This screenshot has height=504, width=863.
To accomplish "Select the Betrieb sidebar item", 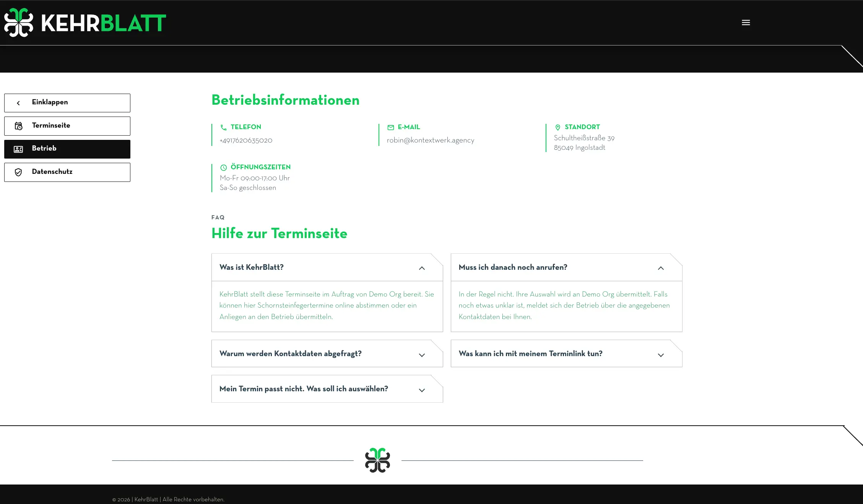I will click(x=67, y=149).
